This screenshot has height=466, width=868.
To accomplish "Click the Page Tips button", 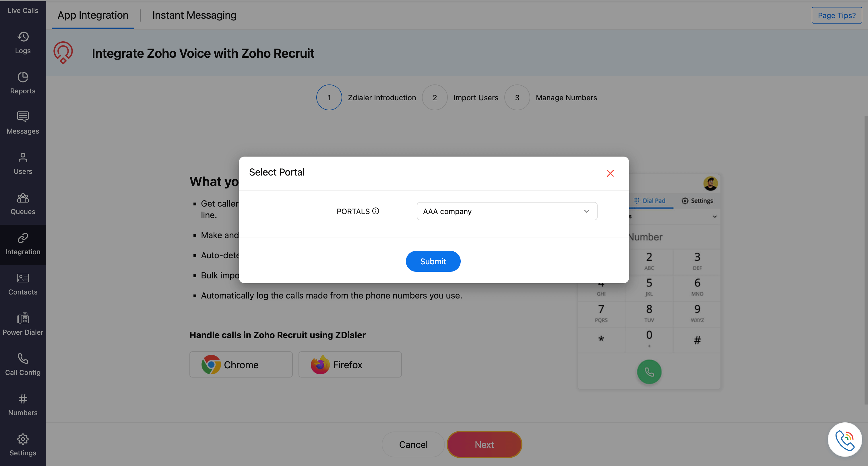I will pos(836,15).
